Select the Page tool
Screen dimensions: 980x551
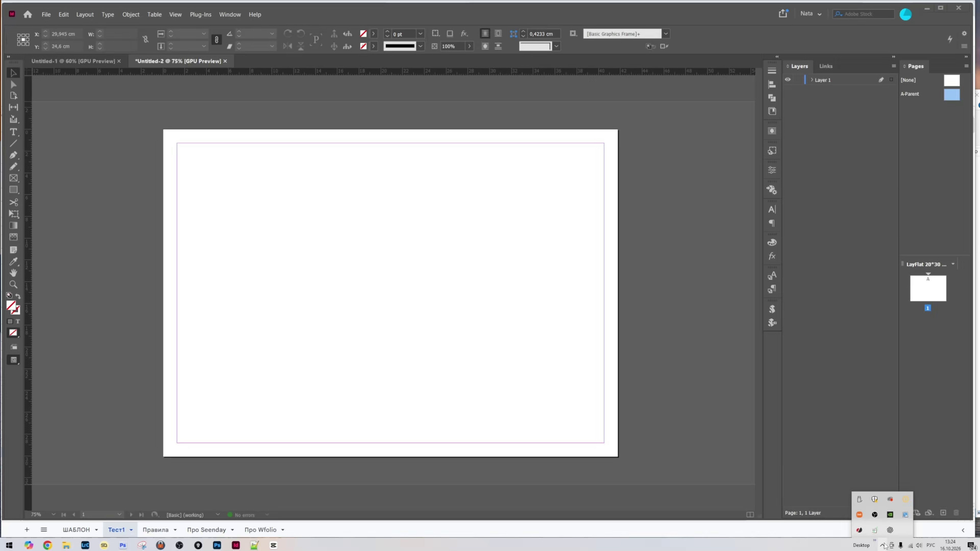pyautogui.click(x=13, y=96)
